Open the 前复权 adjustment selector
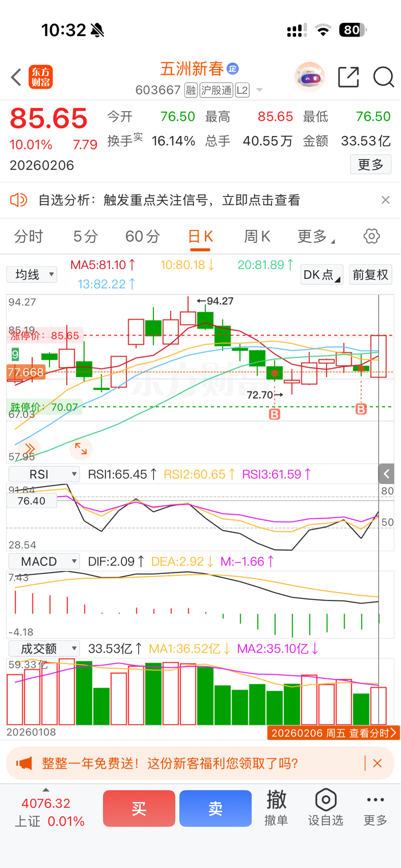The image size is (401, 868). 370,274
